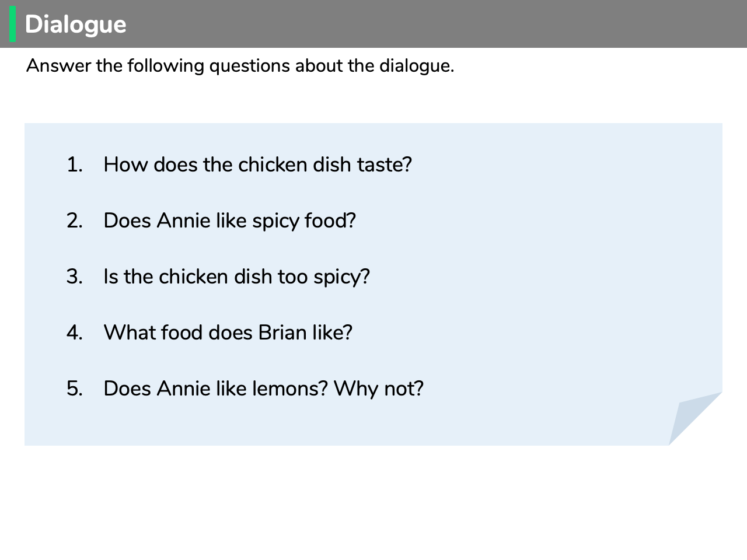Click the word 'Brian' in question four
The height and width of the screenshot is (560, 747).
tap(282, 332)
